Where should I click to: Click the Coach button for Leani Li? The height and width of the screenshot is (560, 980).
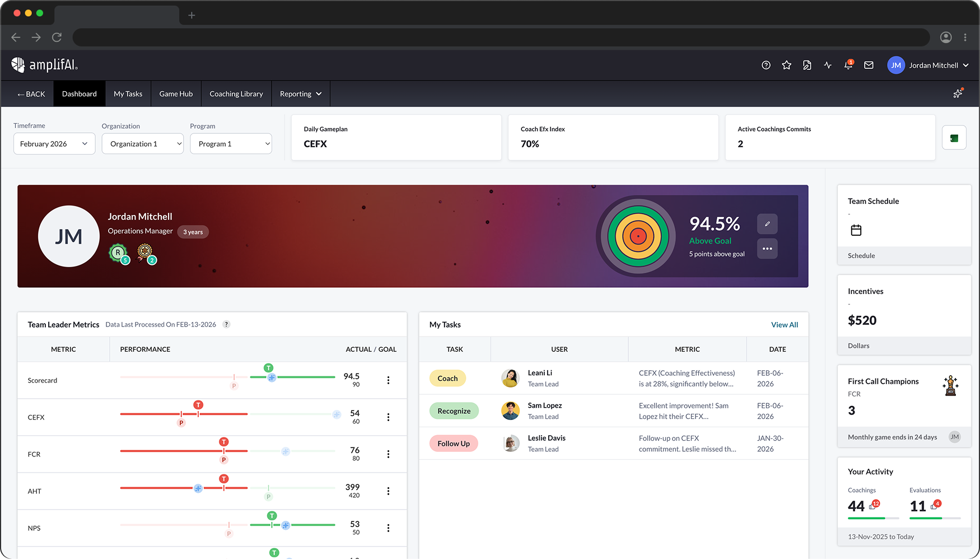(x=447, y=378)
